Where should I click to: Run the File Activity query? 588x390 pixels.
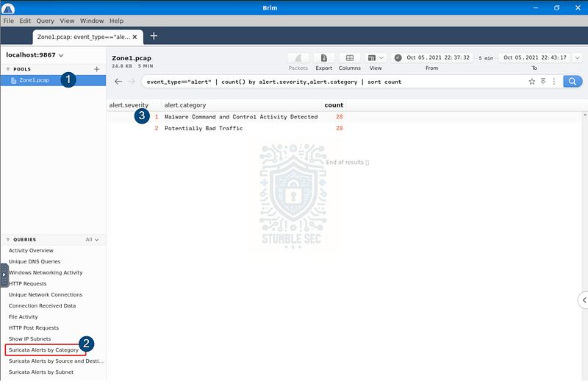click(x=24, y=317)
